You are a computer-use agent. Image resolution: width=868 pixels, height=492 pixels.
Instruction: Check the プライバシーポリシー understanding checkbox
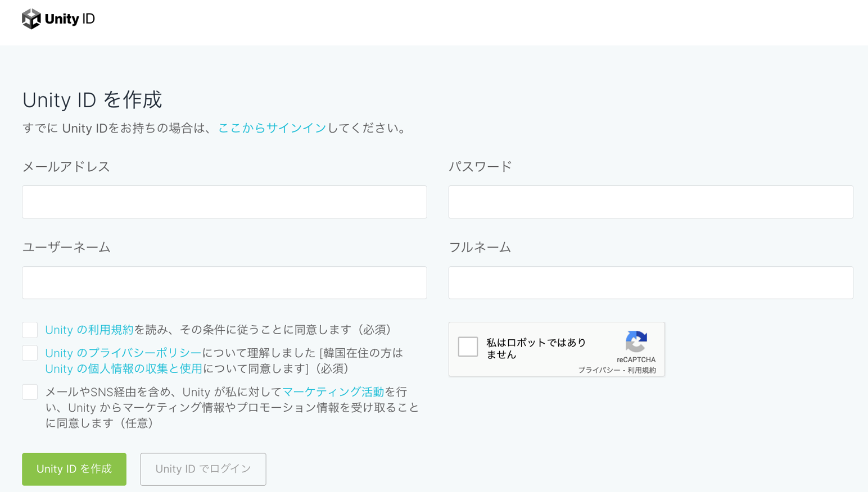click(x=30, y=352)
